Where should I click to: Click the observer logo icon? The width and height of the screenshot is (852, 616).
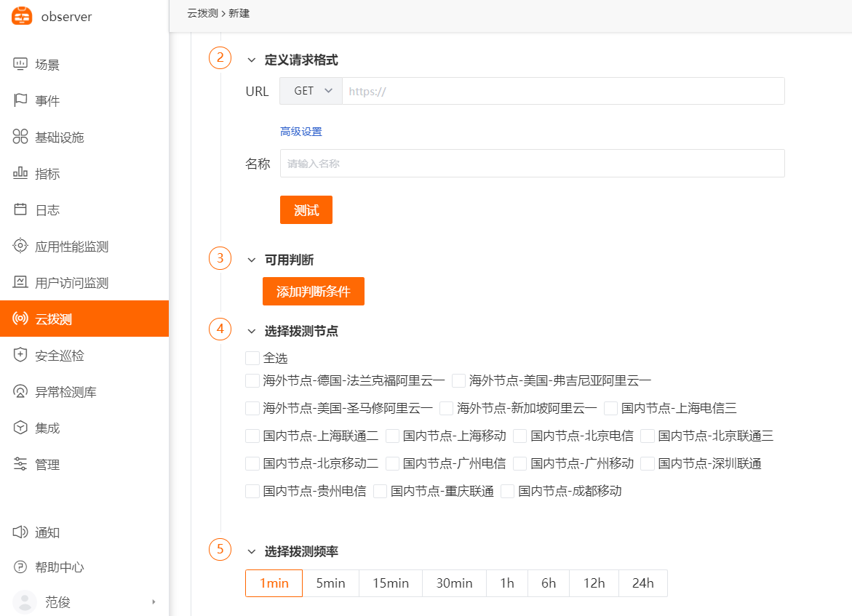pos(22,16)
